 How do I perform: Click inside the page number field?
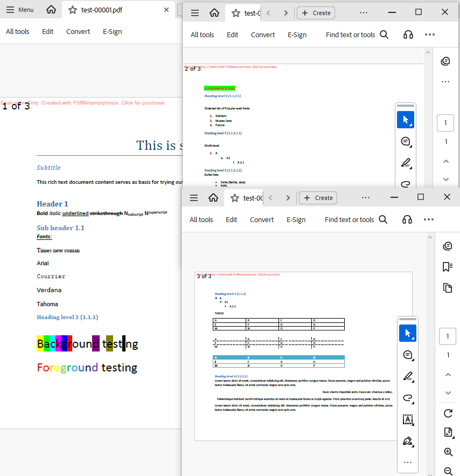pos(447,336)
